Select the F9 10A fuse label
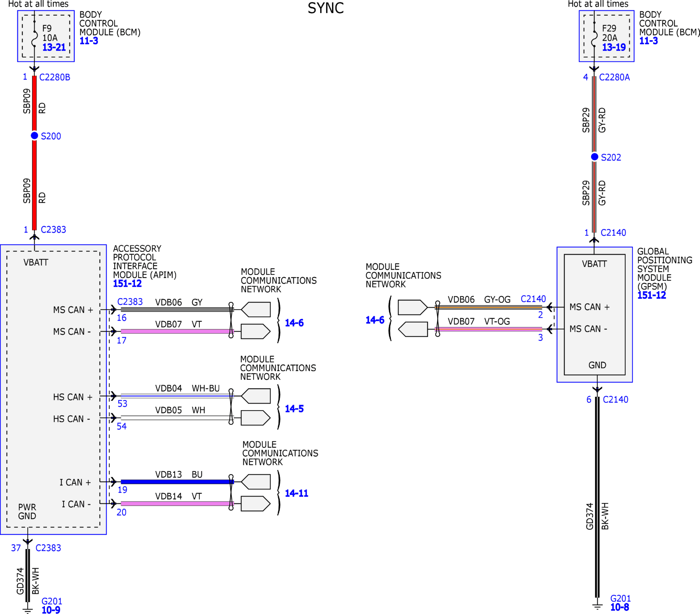Screen dimensions: 700x614 pyautogui.click(x=50, y=33)
